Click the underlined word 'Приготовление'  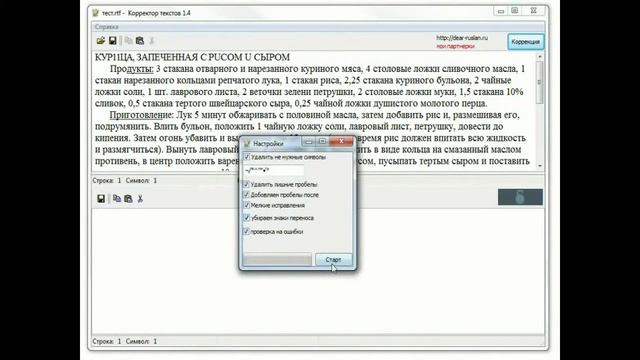(141, 115)
